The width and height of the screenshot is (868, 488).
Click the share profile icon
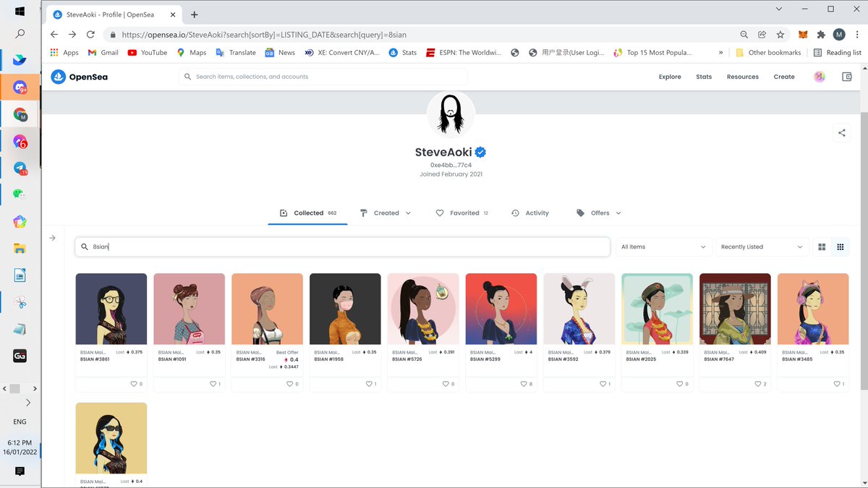(841, 133)
